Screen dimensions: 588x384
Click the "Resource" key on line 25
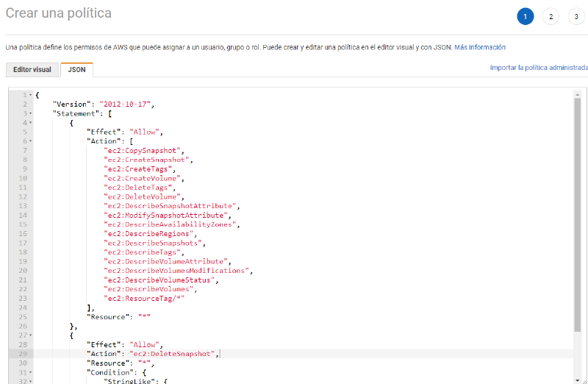coord(108,317)
